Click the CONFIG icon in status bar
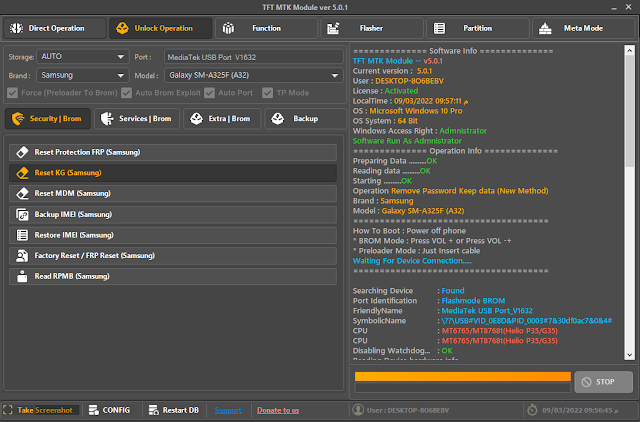The image size is (640, 422). 93,410
